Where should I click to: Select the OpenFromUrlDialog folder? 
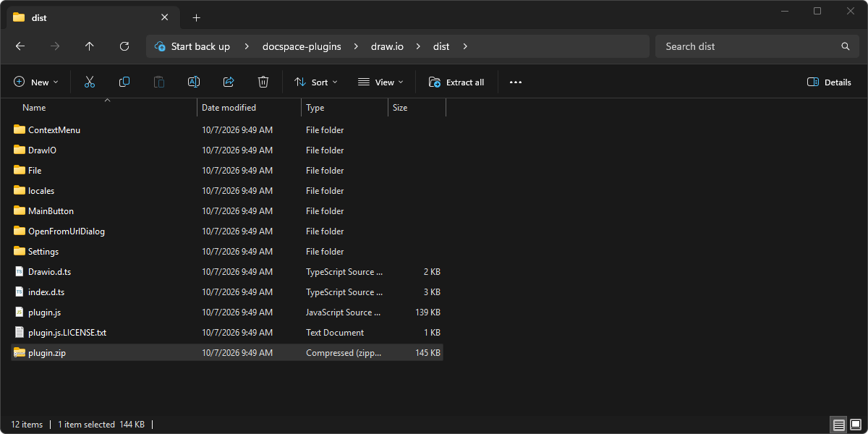[227, 231]
